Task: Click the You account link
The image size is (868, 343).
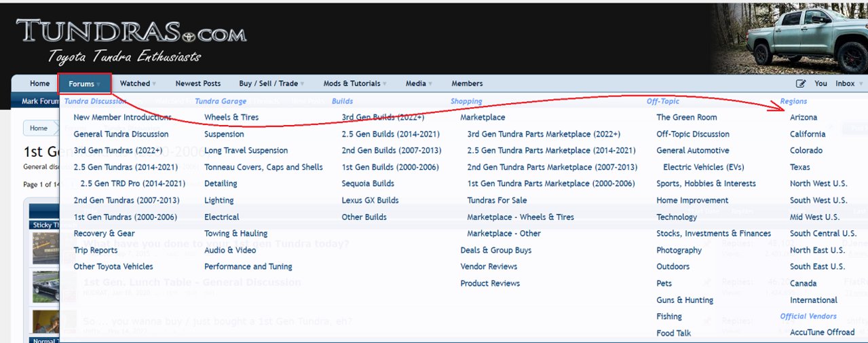Action: 821,84
